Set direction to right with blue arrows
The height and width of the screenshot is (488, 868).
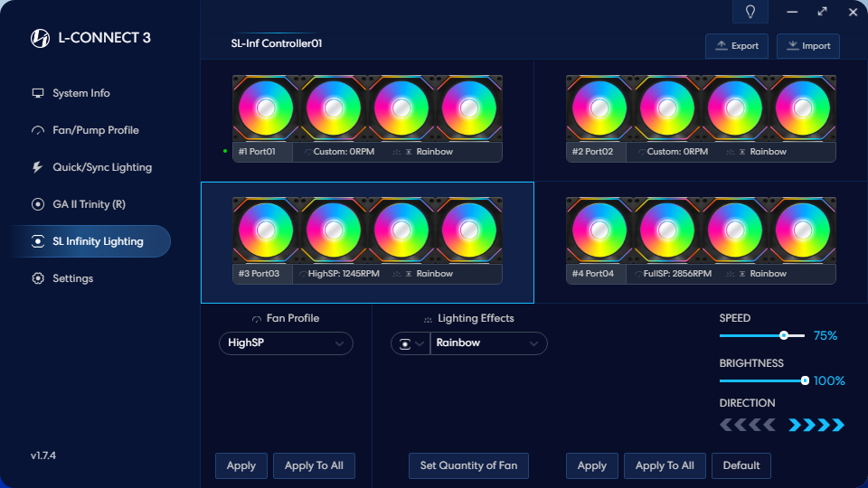coord(816,425)
